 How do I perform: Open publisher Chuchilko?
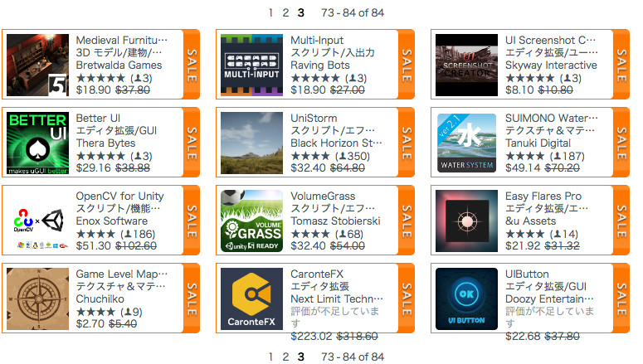coord(100,298)
